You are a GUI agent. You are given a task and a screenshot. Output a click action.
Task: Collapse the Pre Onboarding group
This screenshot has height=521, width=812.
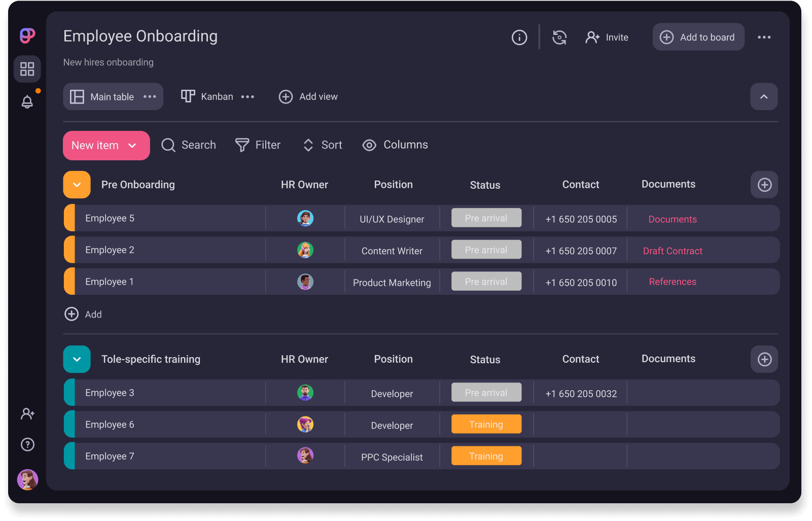pyautogui.click(x=77, y=185)
